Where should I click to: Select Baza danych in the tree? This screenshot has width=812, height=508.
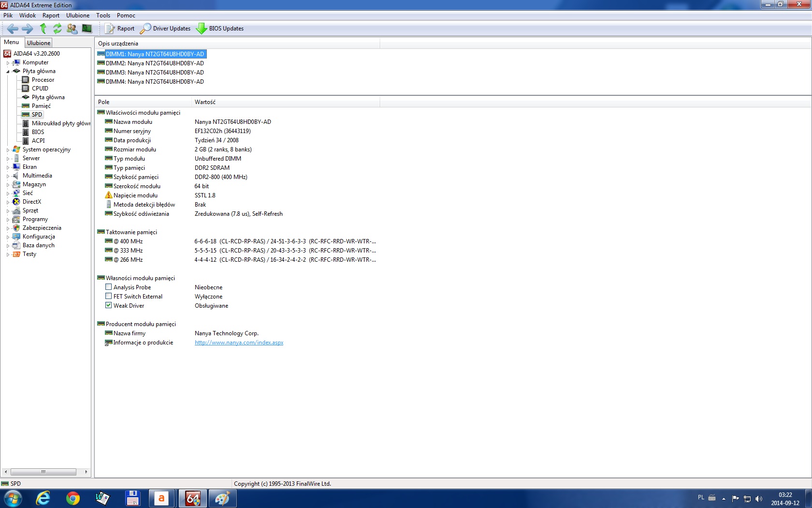tap(39, 245)
